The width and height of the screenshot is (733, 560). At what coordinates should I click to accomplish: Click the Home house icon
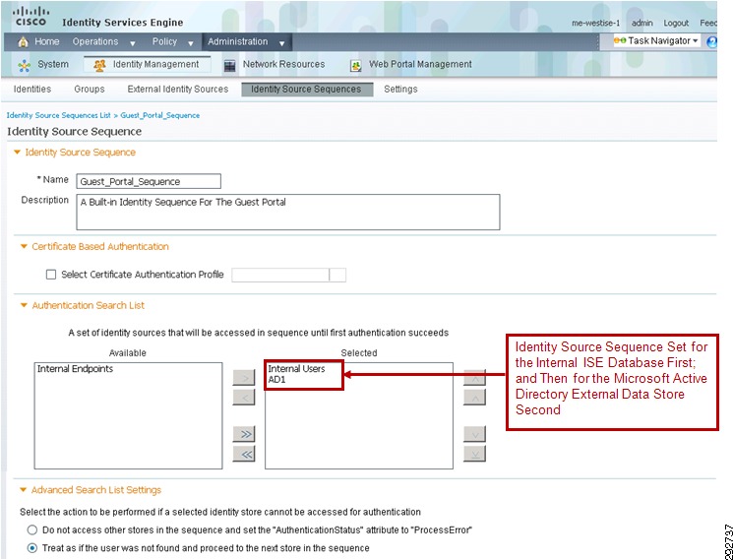coord(23,42)
